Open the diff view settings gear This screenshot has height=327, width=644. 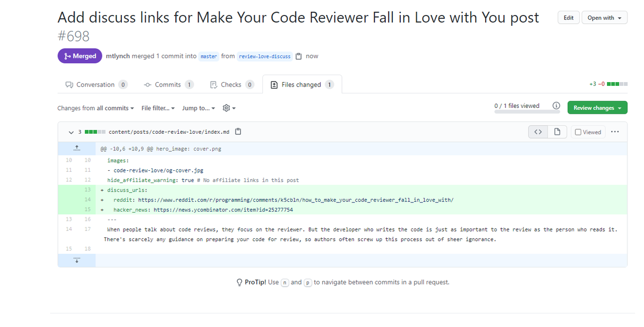click(x=229, y=108)
